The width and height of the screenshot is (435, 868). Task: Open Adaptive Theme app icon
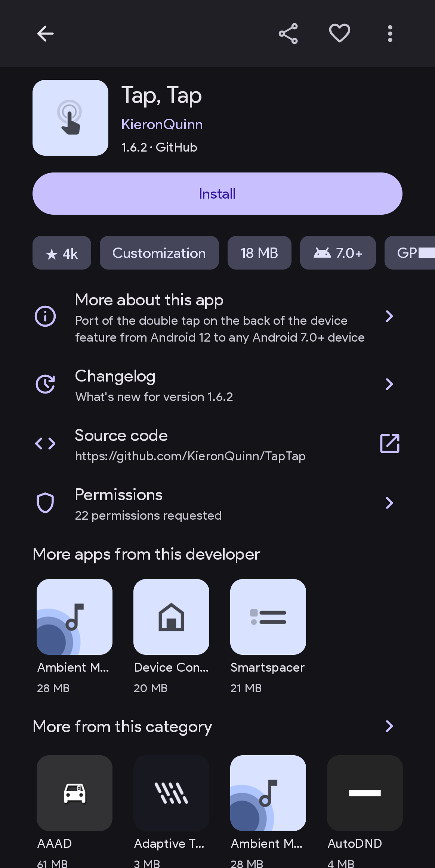click(171, 793)
